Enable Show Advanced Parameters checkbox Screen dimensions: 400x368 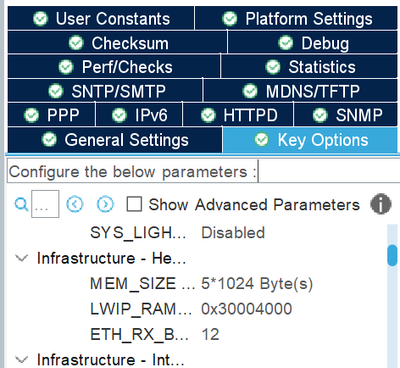point(134,204)
